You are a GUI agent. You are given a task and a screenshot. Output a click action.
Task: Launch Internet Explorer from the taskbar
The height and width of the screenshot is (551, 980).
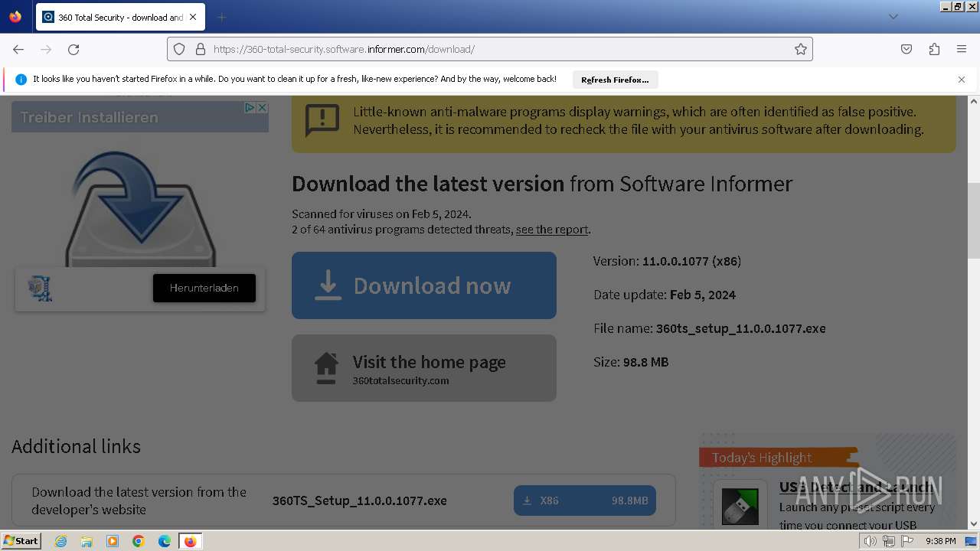point(61,541)
